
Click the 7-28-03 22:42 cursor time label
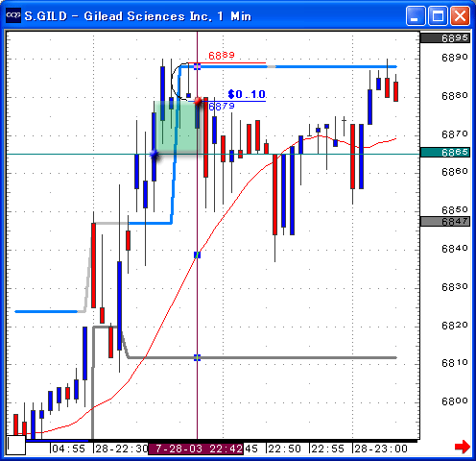coord(196,449)
